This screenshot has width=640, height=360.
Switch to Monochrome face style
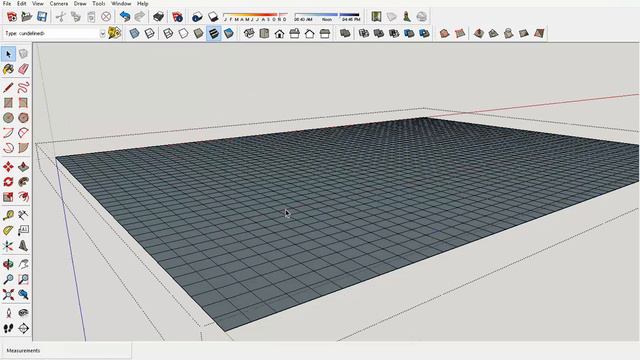tap(229, 33)
